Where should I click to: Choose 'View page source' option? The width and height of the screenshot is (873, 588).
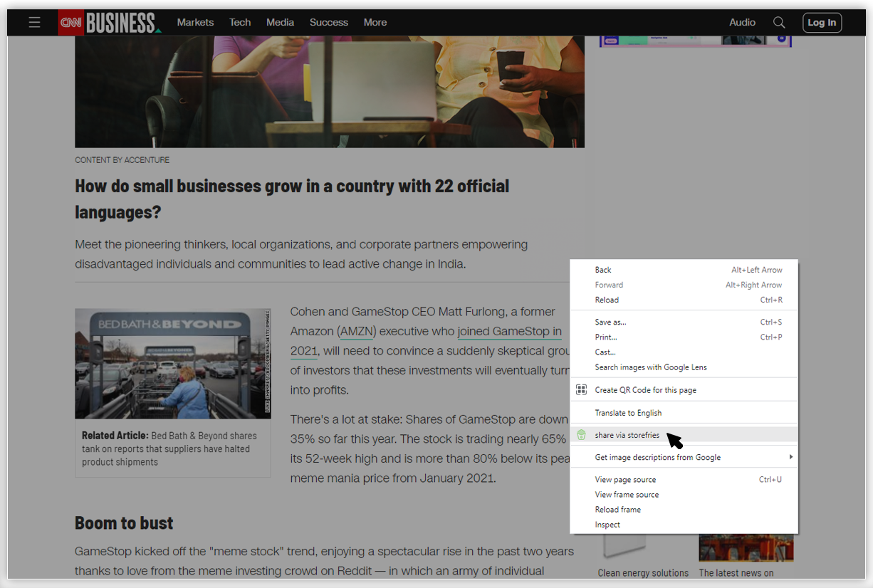(x=625, y=480)
